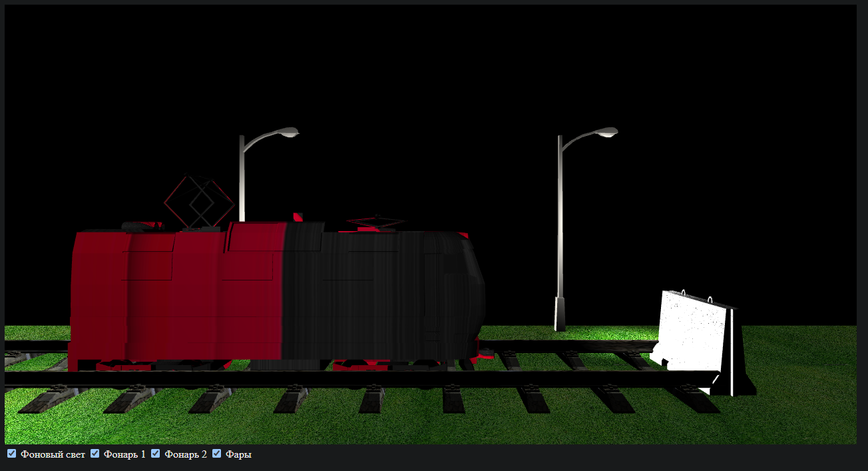Screen dimensions: 868x471
Task: Turn off Фонарь 2 lighting
Action: pos(155,454)
